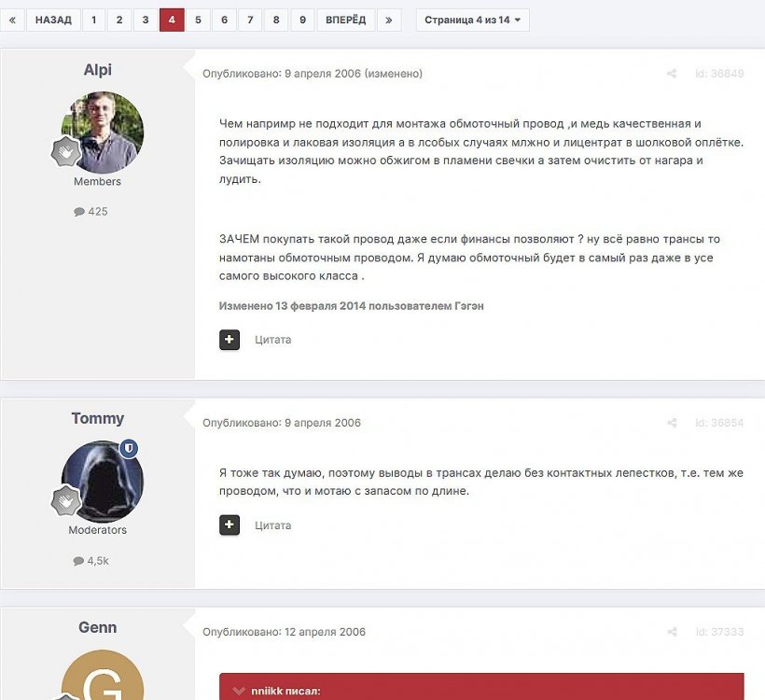Click share icon on Alpi's post
Image resolution: width=765 pixels, height=700 pixels.
coord(672,74)
